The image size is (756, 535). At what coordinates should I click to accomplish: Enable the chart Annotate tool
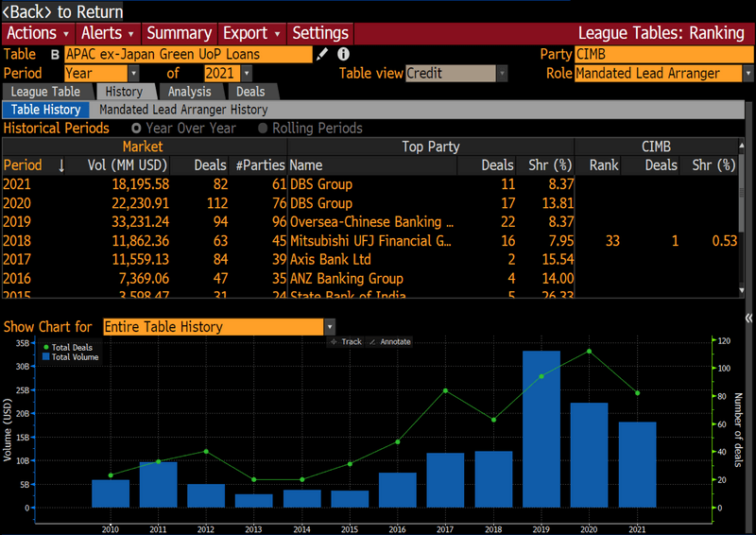click(389, 341)
